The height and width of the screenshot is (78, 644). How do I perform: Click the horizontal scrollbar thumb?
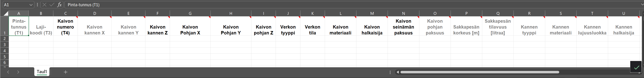tap(480, 72)
